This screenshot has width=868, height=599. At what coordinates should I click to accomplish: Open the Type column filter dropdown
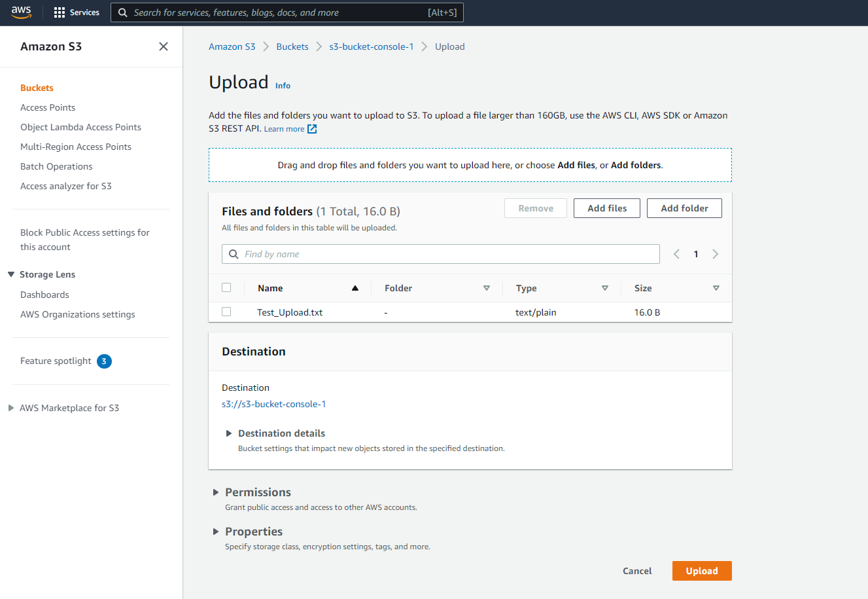605,288
